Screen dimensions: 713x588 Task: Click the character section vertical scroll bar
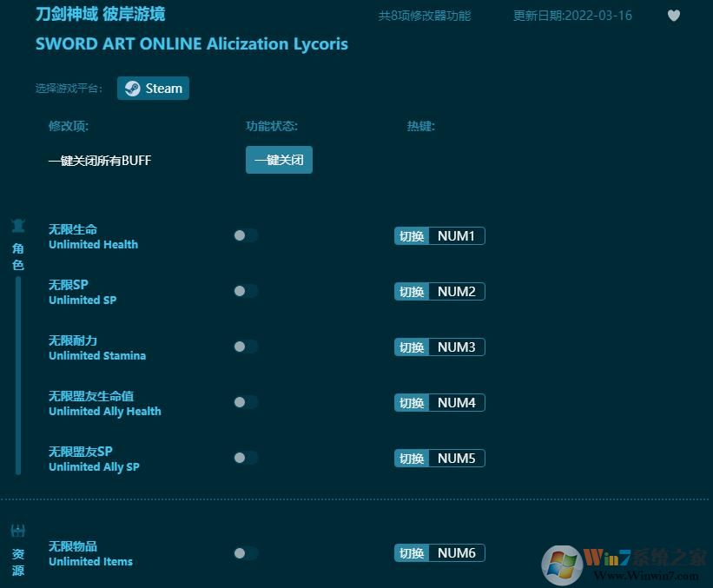pyautogui.click(x=18, y=375)
